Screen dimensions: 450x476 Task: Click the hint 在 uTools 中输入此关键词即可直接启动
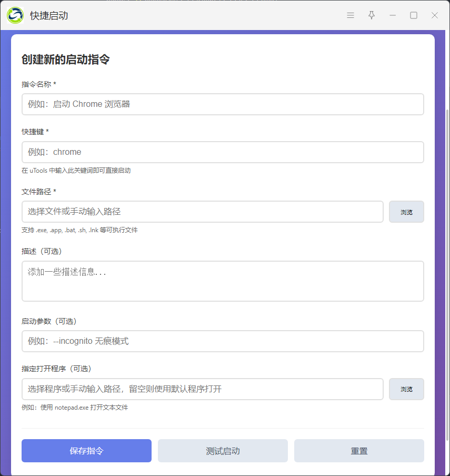coord(76,171)
